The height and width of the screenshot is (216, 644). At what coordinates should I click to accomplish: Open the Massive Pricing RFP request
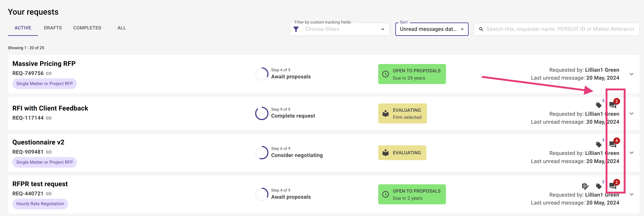click(44, 63)
